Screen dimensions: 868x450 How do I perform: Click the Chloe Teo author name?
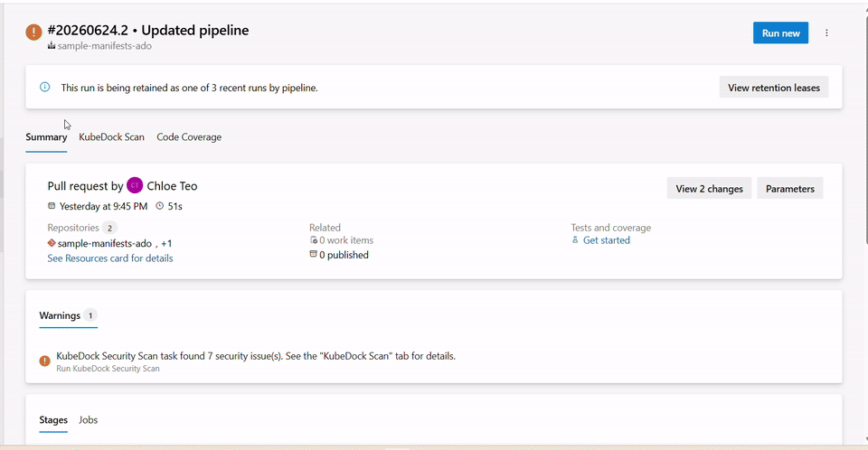point(172,186)
